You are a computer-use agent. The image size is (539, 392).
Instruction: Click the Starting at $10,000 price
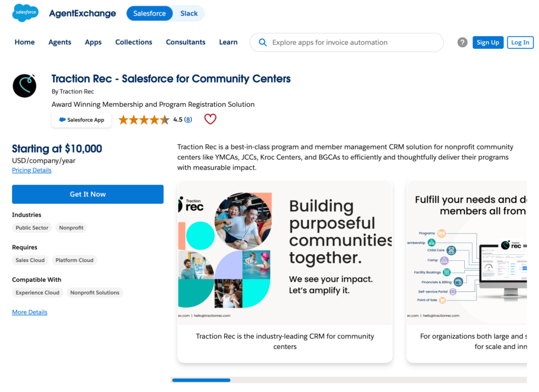(57, 148)
